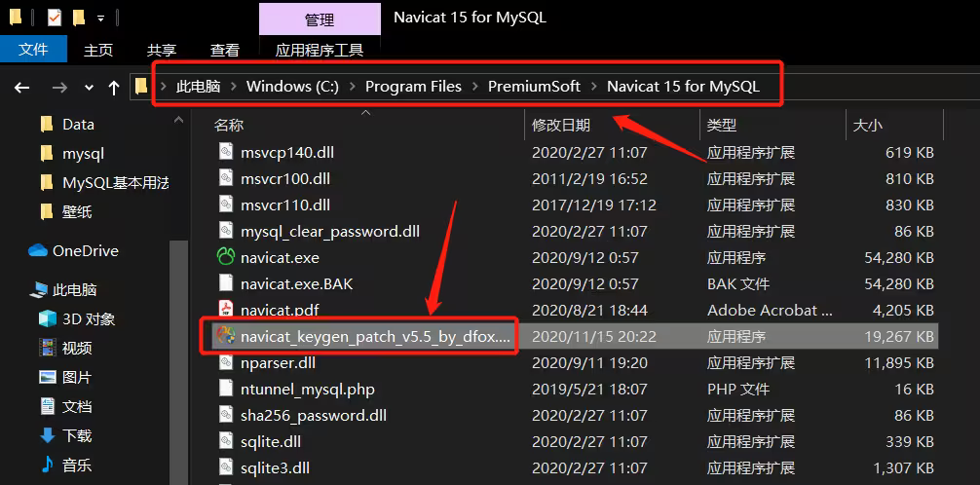
Task: Click PremiumSoft in the address bar
Action: click(535, 87)
